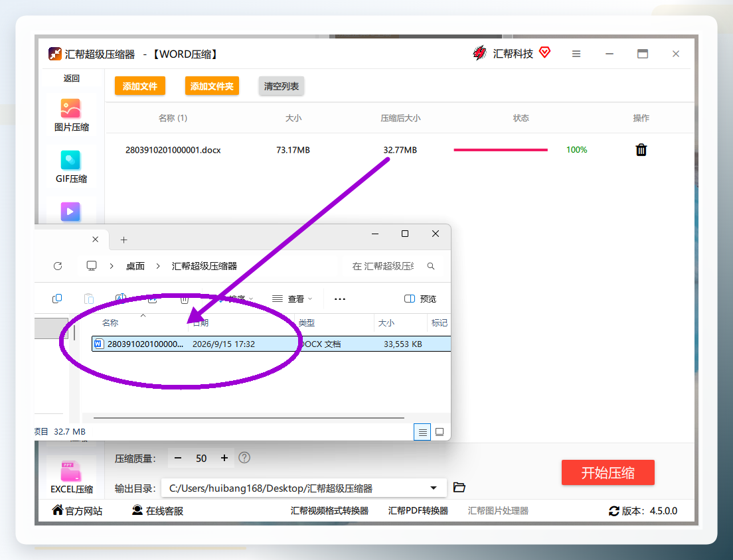Screen dimensions: 733x560
Task: Decrease compression quality with minus
Action: 178,458
